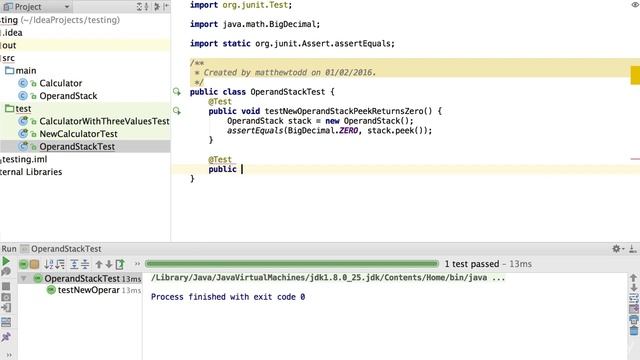Image resolution: width=640 pixels, height=360 pixels.
Task: Toggle show passed tests green button
Action: 23,264
